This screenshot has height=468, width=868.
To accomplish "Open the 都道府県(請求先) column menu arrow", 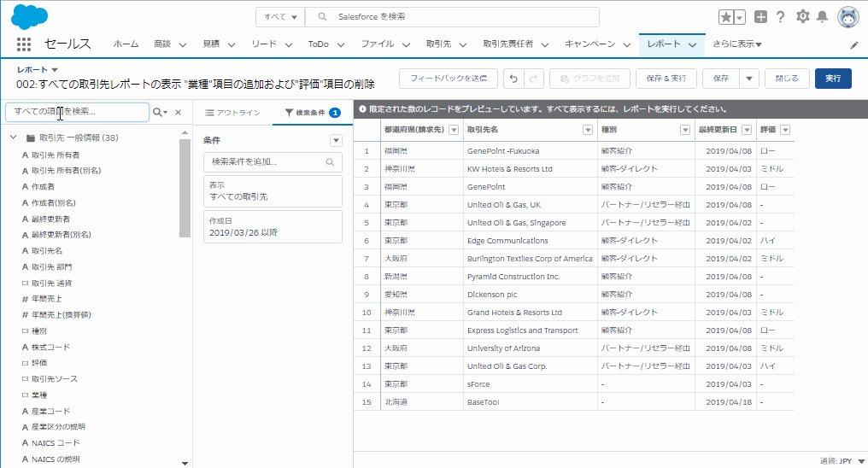I will [454, 130].
